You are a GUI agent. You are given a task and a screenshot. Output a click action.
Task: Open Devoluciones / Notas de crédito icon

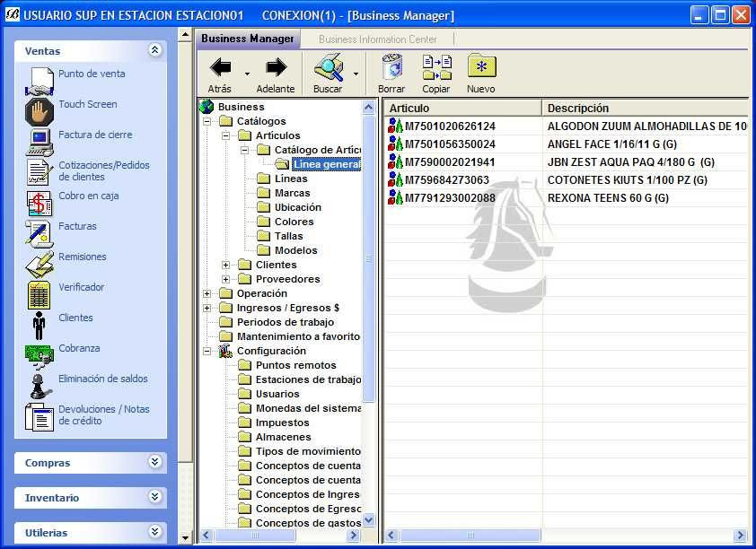point(39,416)
